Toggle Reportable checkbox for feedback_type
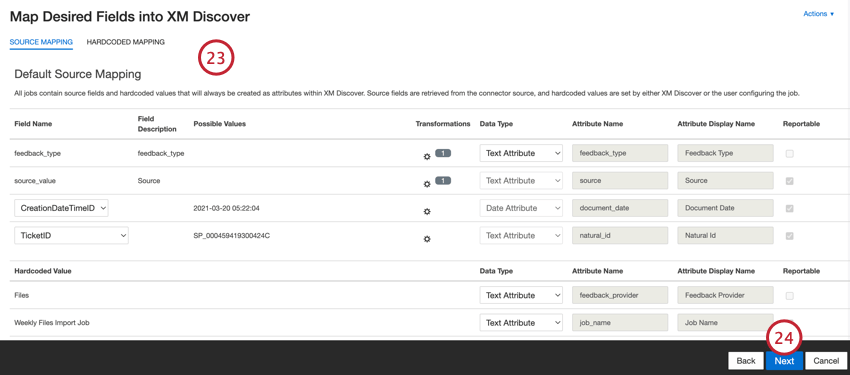The height and width of the screenshot is (375, 850). click(x=789, y=153)
